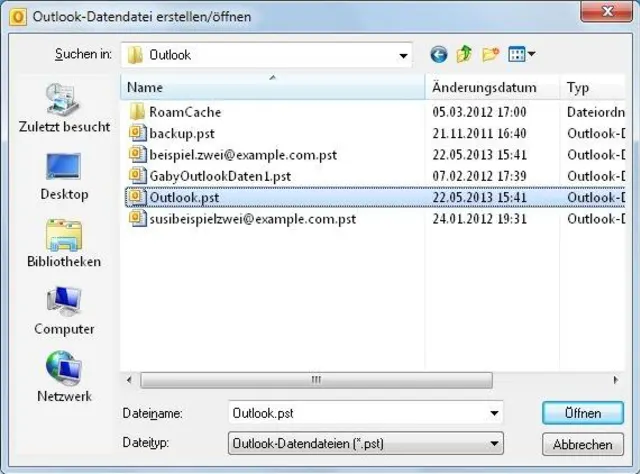The image size is (640, 474).
Task: Sort by the Name column header
Action: tap(273, 87)
